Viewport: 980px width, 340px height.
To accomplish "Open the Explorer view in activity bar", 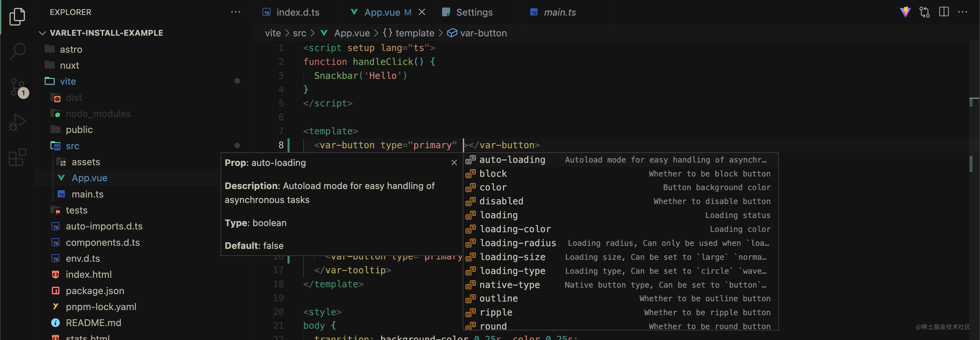I will point(17,16).
